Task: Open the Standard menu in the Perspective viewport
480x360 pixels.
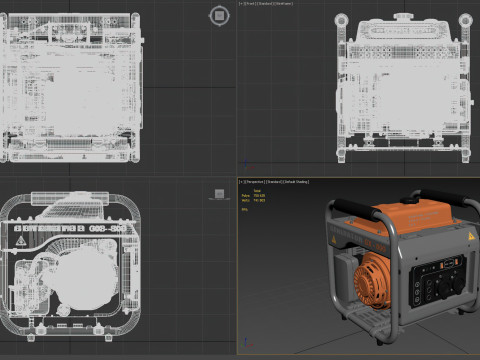Action: [x=273, y=182]
